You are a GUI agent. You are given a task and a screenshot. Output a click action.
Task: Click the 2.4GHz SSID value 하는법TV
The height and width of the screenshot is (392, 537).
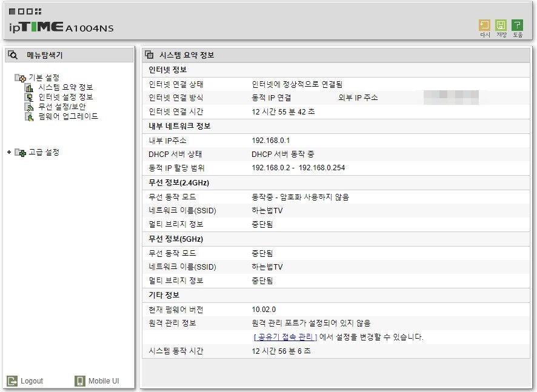coord(267,211)
